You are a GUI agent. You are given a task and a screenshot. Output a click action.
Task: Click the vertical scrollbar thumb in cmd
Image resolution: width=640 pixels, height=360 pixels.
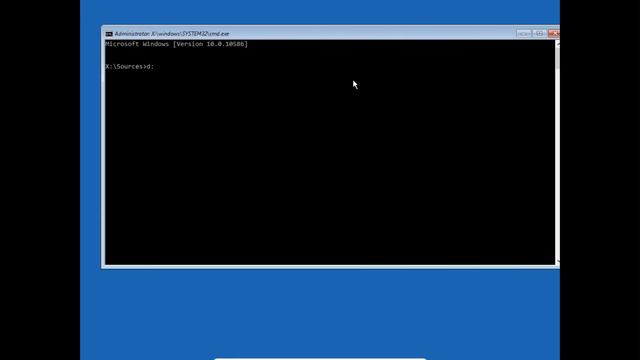[557, 59]
